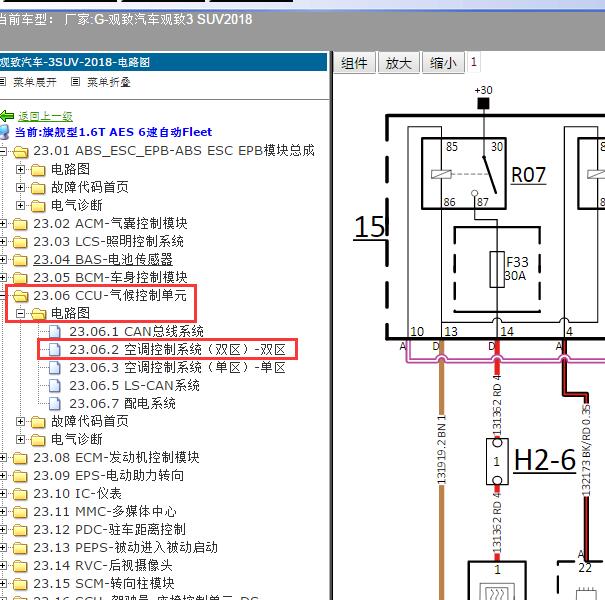Select page tab 1 in the diagram toolbar
The width and height of the screenshot is (605, 600).
pyautogui.click(x=473, y=62)
